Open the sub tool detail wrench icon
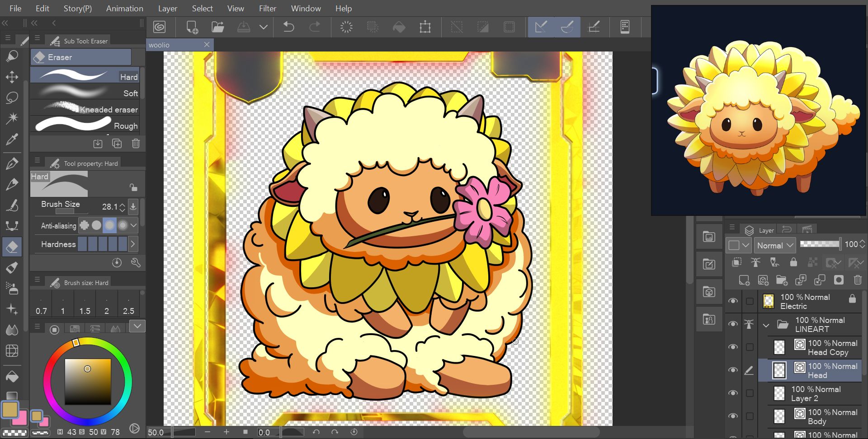 [136, 262]
